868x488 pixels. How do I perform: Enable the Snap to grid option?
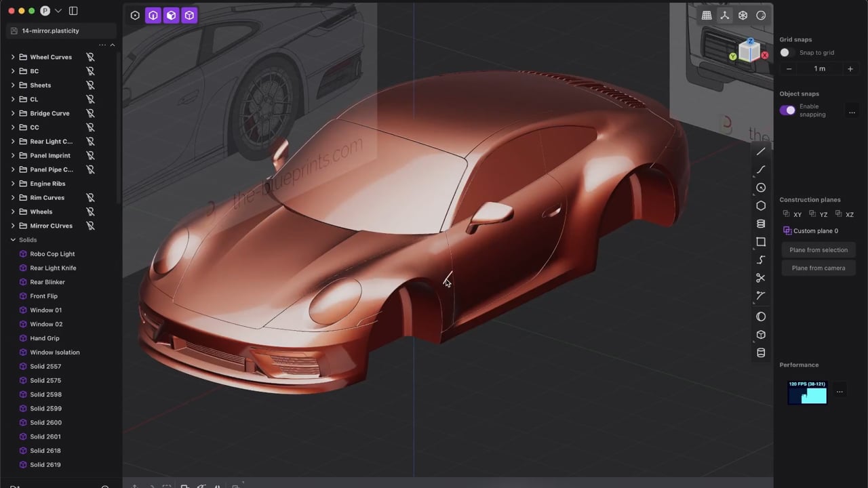[x=785, y=52]
